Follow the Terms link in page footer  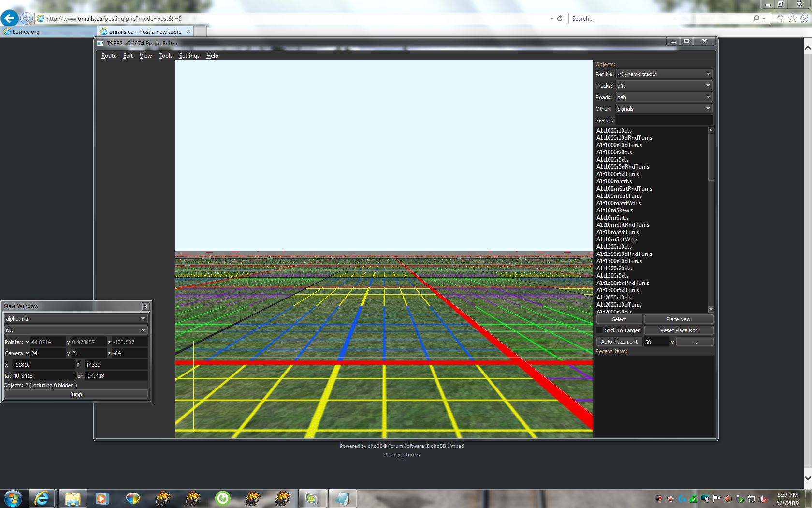[x=412, y=455]
